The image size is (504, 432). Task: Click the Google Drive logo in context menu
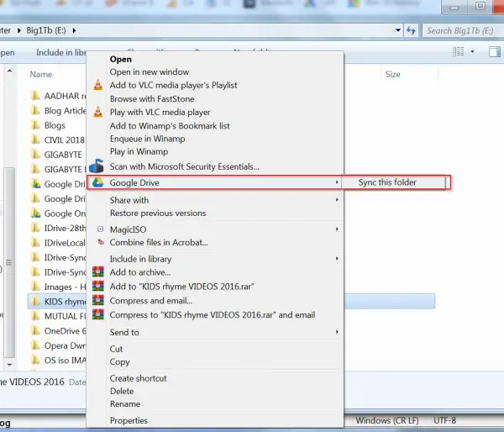[97, 182]
